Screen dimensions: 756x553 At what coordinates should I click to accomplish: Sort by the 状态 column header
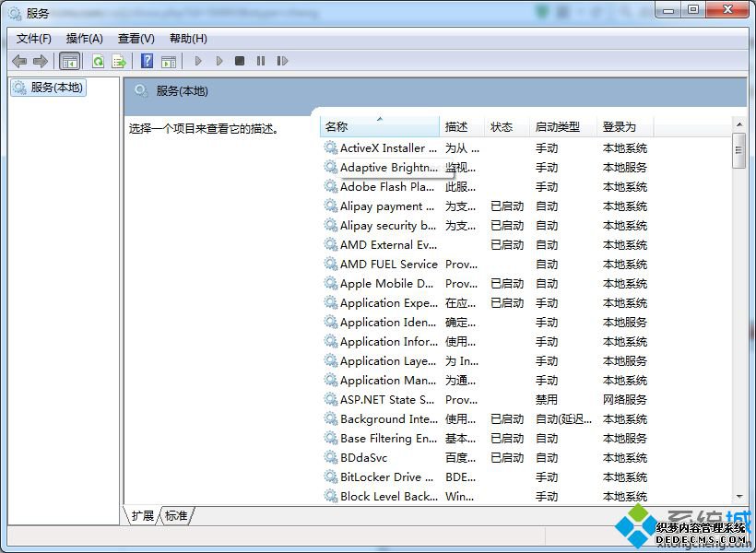[507, 127]
